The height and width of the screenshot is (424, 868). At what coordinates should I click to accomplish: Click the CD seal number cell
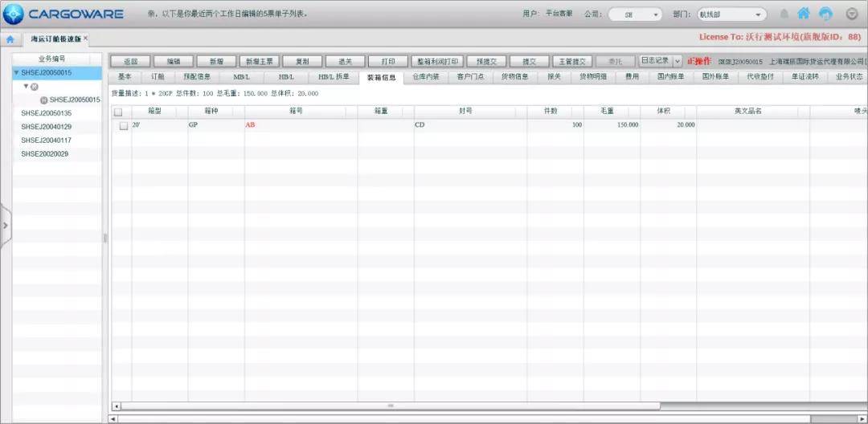470,125
